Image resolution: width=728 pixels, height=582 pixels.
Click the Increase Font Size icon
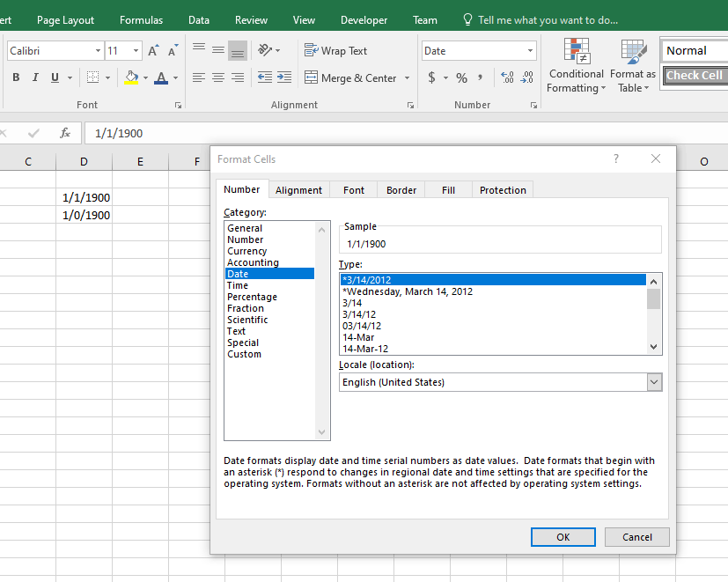click(154, 51)
